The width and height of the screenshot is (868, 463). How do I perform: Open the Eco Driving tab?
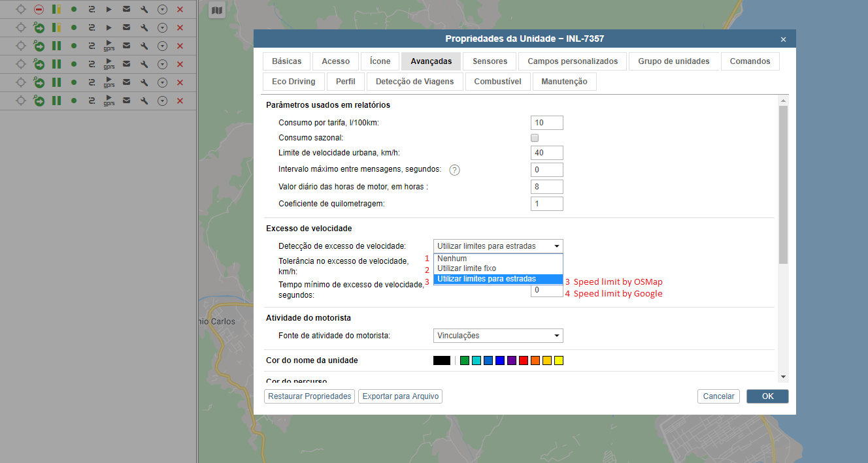pos(293,82)
